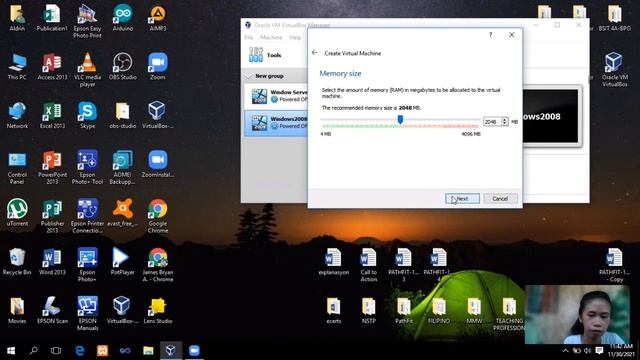
Task: Open PotPlayer desktop shortcut
Action: (x=122, y=262)
